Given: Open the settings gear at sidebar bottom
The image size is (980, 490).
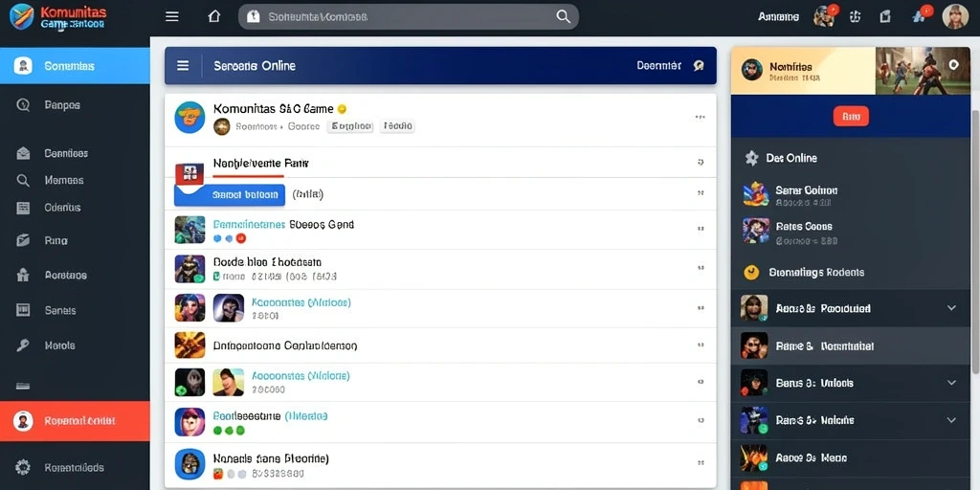Looking at the screenshot, I should click(23, 467).
